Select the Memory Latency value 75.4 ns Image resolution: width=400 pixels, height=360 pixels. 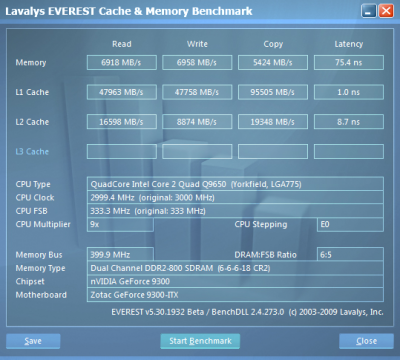click(x=349, y=62)
